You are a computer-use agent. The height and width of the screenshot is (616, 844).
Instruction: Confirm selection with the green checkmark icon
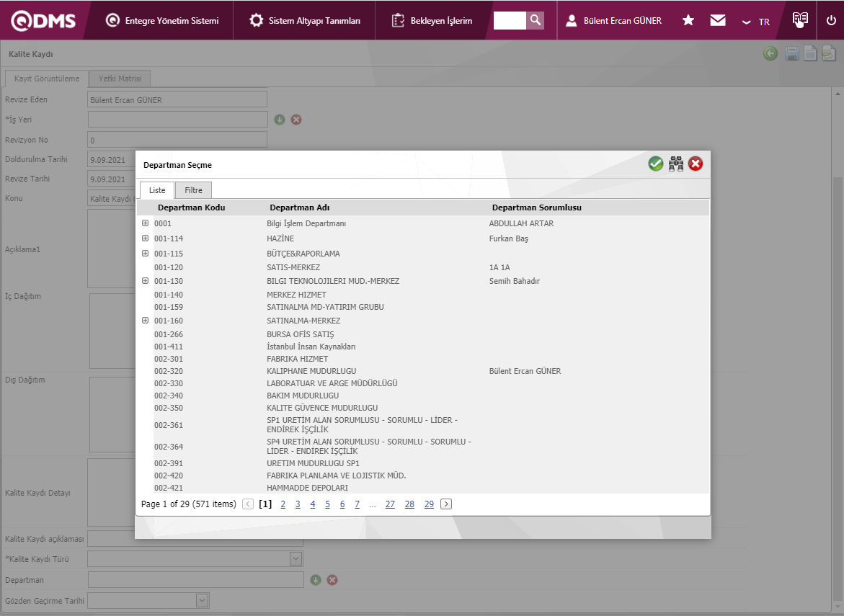click(x=655, y=164)
